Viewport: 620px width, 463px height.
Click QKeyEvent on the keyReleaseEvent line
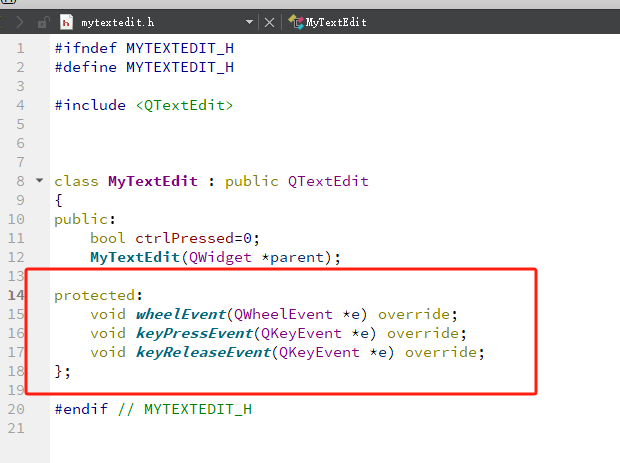pyautogui.click(x=319, y=352)
